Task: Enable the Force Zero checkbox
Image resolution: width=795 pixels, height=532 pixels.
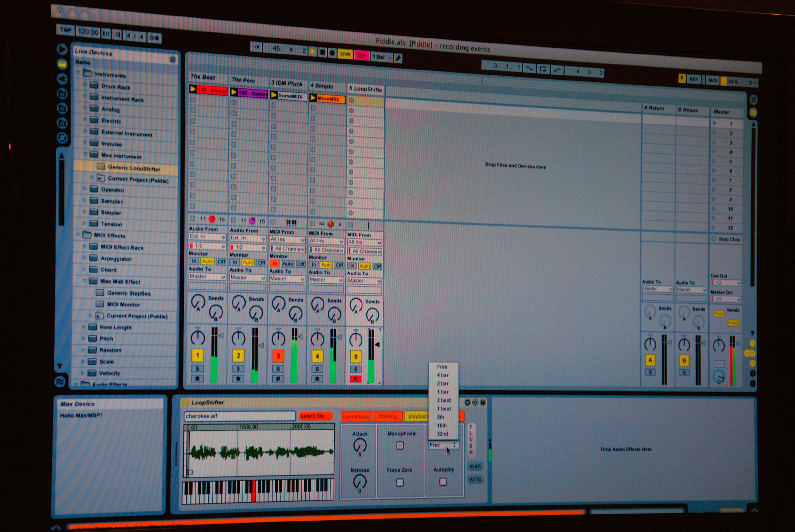Action: (x=400, y=483)
